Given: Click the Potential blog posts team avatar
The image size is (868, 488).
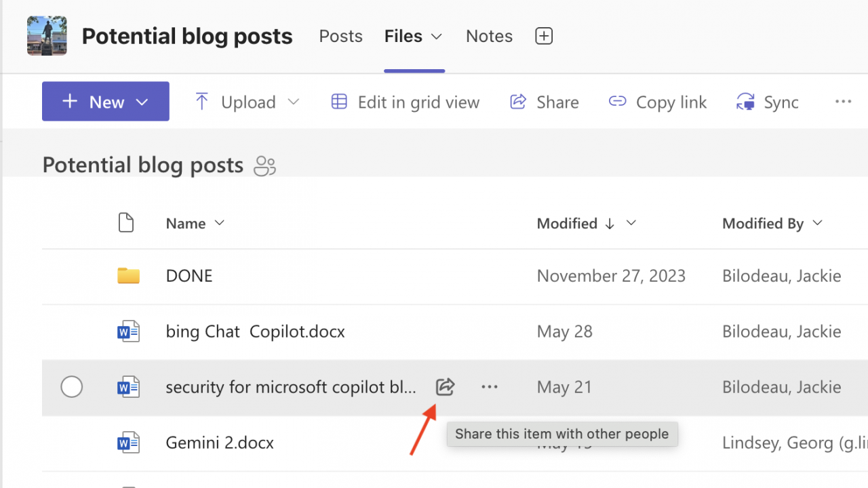Looking at the screenshot, I should 46,35.
